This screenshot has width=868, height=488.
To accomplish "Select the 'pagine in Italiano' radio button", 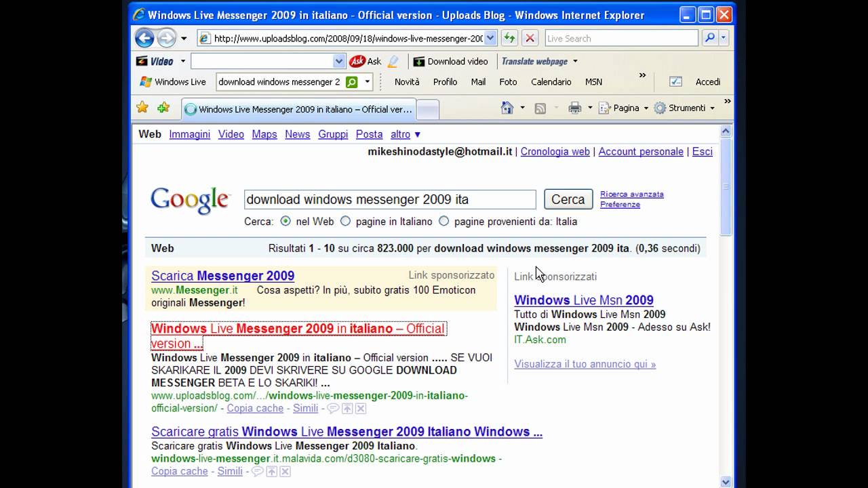I will coord(345,221).
